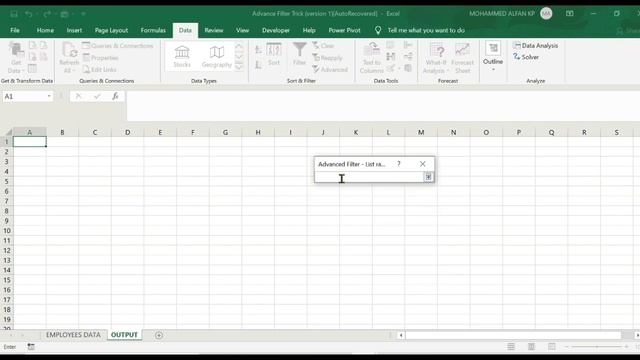The height and width of the screenshot is (360, 640).
Task: Click inside the formula bar
Action: tap(383, 105)
